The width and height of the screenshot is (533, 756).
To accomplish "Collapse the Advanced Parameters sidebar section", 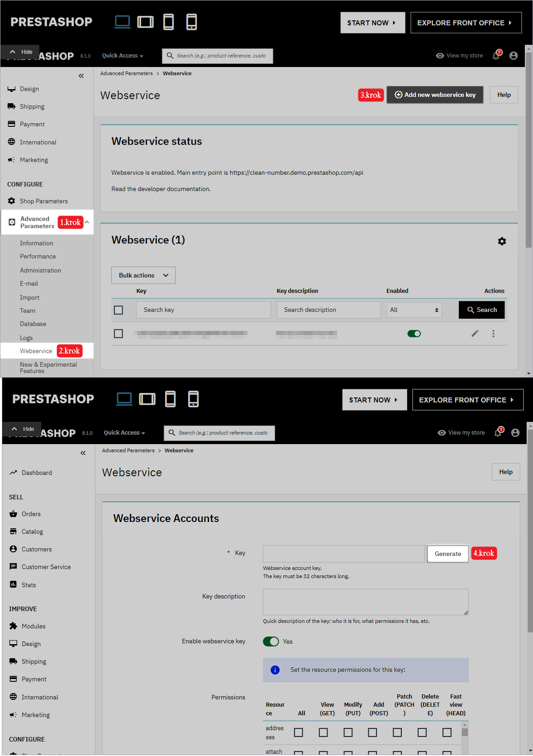I will (x=87, y=222).
